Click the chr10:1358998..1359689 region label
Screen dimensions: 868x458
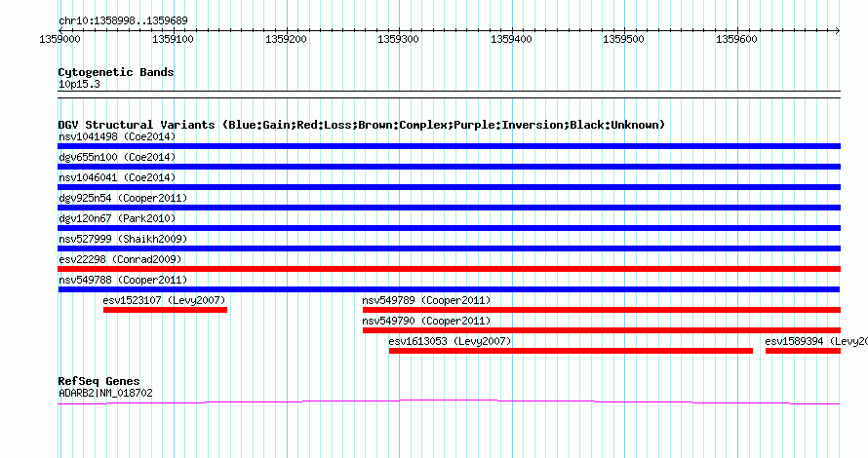[123, 20]
